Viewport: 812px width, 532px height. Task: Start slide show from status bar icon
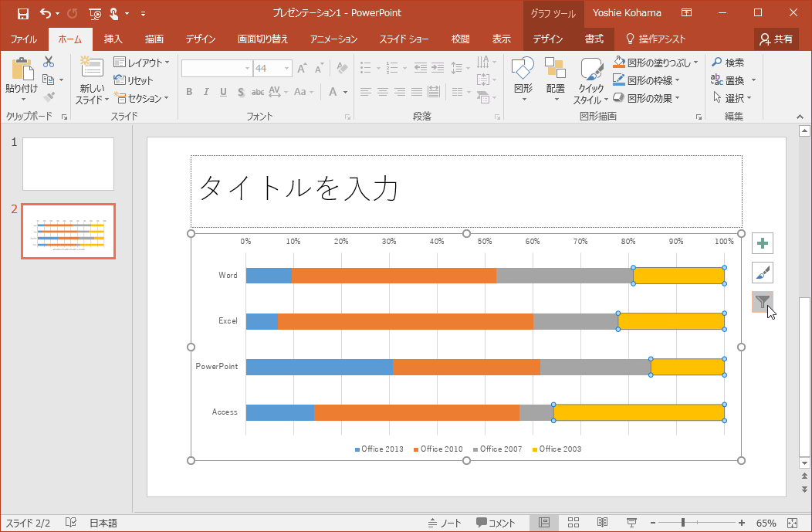631,522
